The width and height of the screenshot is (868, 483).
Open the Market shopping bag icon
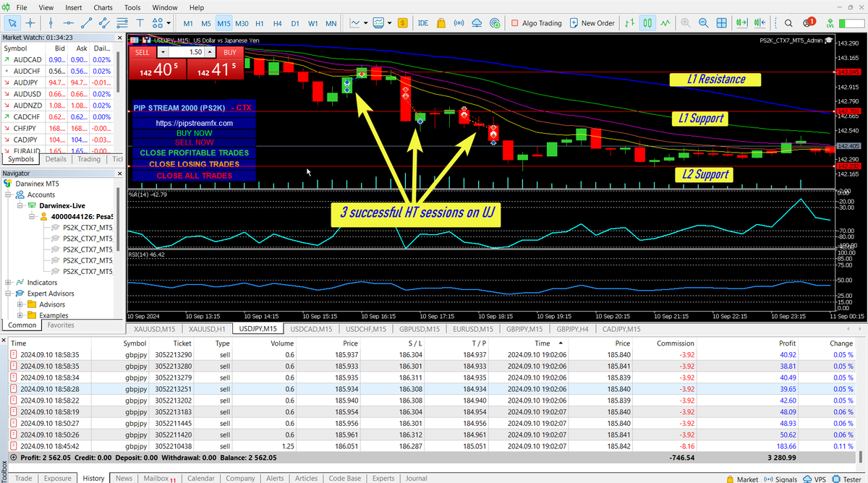pyautogui.click(x=441, y=23)
